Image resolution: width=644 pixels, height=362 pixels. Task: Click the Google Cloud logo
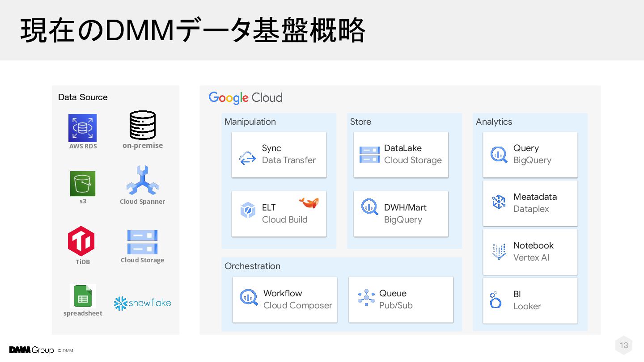[246, 98]
